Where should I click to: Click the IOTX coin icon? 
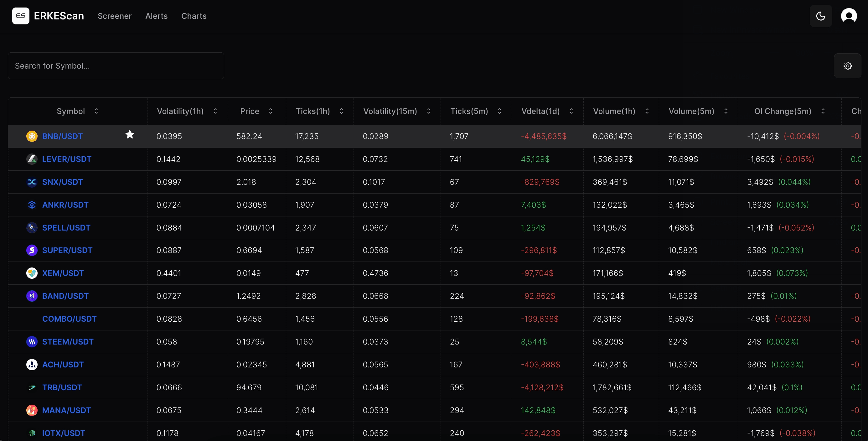point(32,433)
